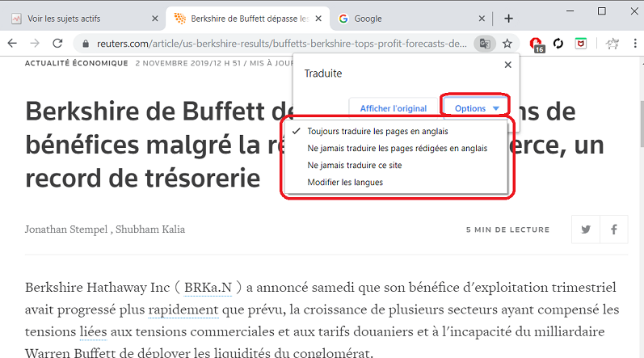Viewport: 644px width, 358px height.
Task: Share article on Twitter
Action: (x=586, y=230)
